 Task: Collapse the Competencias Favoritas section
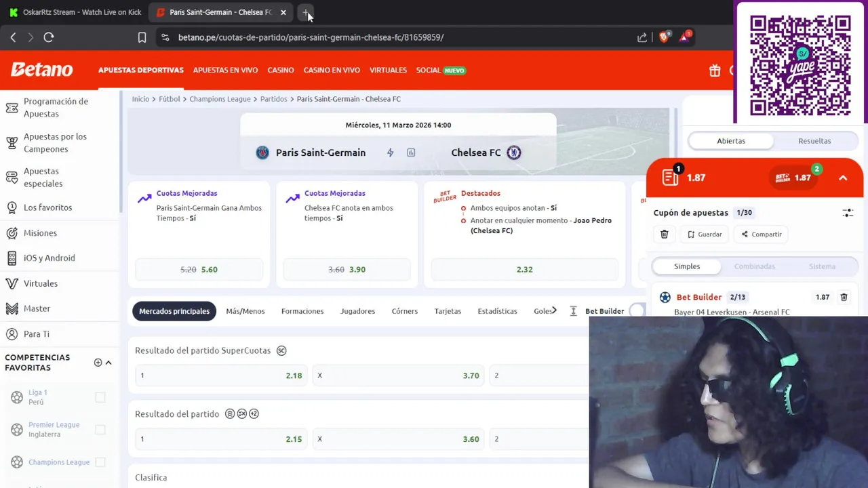coord(108,363)
